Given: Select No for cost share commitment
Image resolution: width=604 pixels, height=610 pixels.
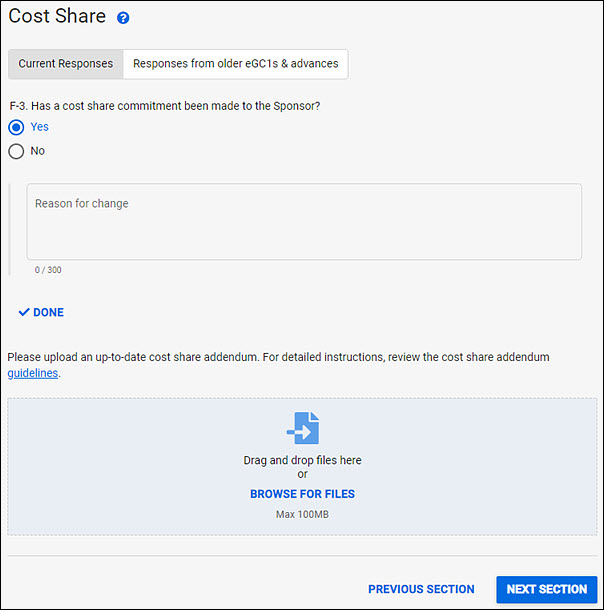Looking at the screenshot, I should tap(16, 151).
